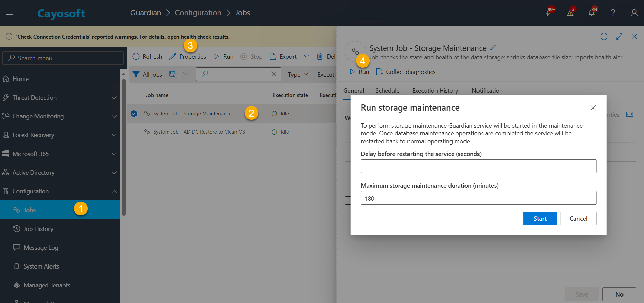Collapse the Configuration menu
This screenshot has height=303, width=644.
pyautogui.click(x=60, y=191)
